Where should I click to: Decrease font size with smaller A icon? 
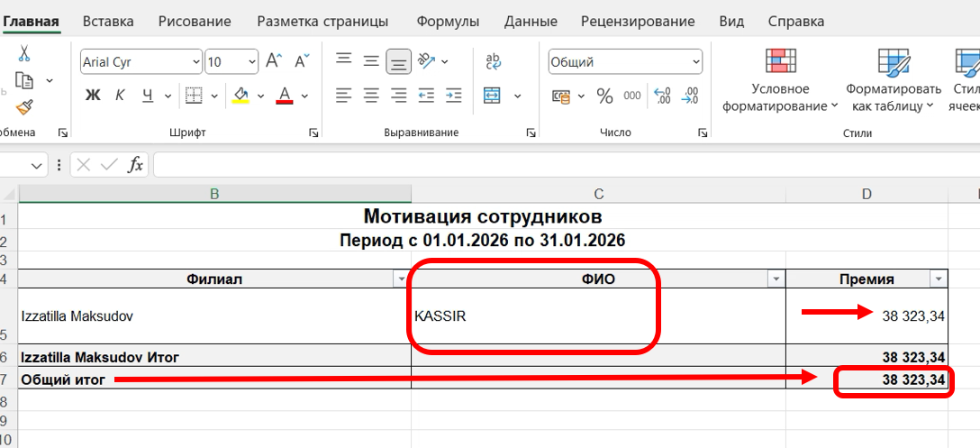(303, 61)
